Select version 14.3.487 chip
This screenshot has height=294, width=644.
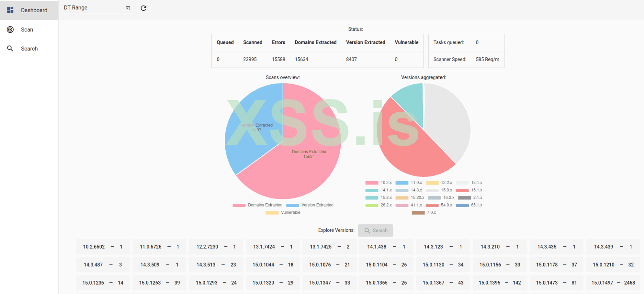(103, 265)
